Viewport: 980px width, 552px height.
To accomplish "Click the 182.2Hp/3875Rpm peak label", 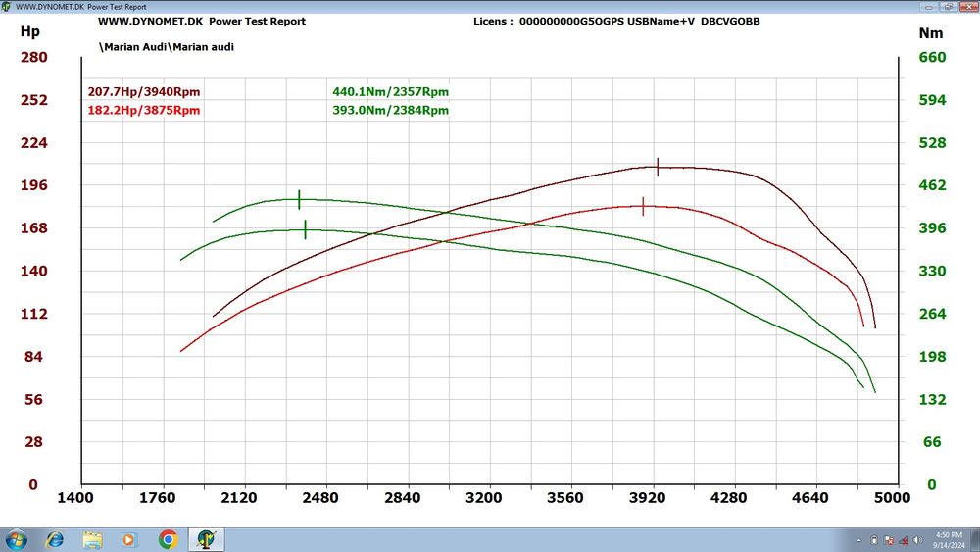I will [144, 110].
